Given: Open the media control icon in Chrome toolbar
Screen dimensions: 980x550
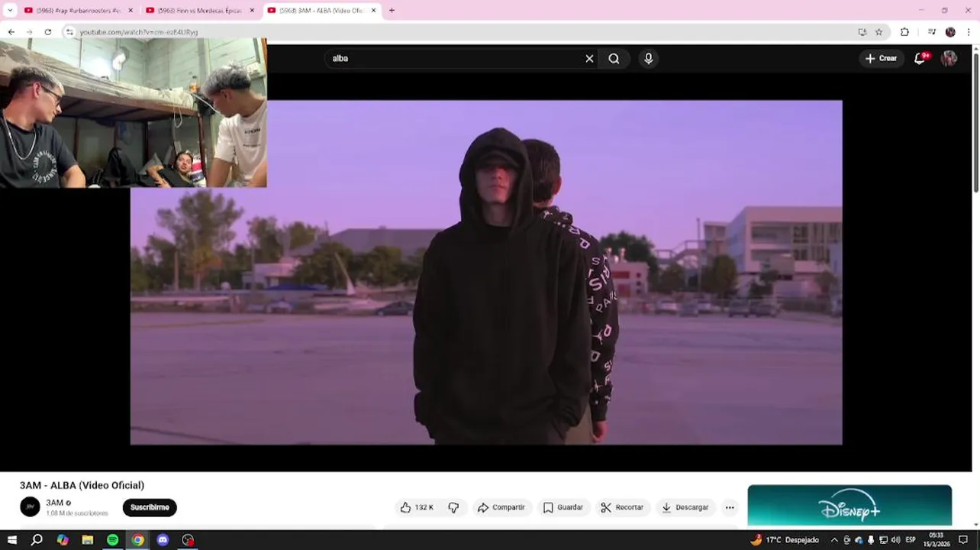Looking at the screenshot, I should (x=931, y=32).
